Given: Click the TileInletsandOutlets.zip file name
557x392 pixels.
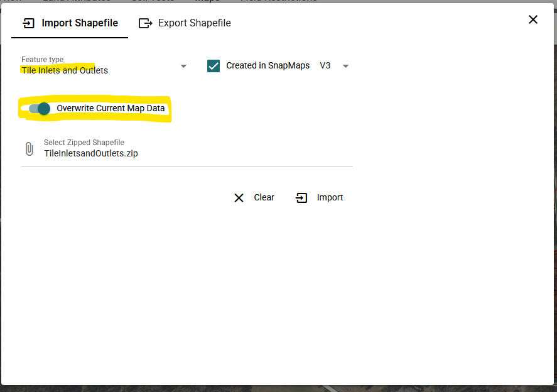Looking at the screenshot, I should pyautogui.click(x=91, y=153).
